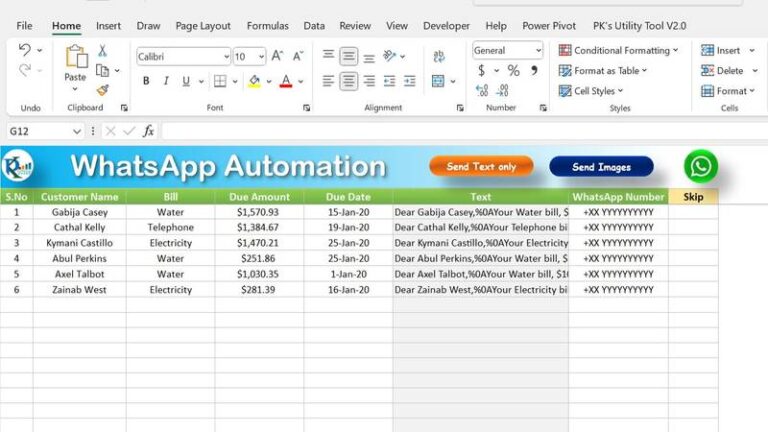Open PK's Utility Tool V2.0 tab

pyautogui.click(x=639, y=26)
